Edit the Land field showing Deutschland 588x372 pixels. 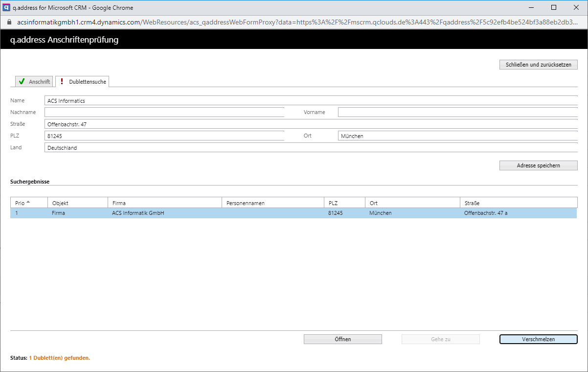[311, 147]
